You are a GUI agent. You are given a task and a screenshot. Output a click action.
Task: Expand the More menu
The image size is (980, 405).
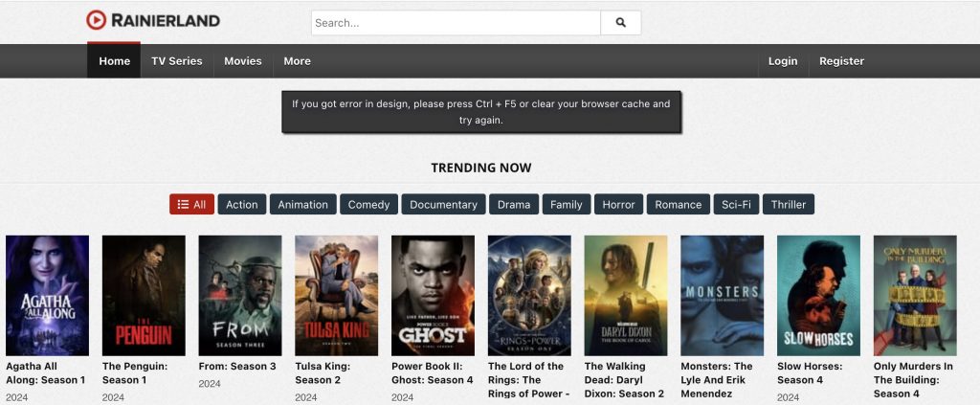(x=297, y=61)
